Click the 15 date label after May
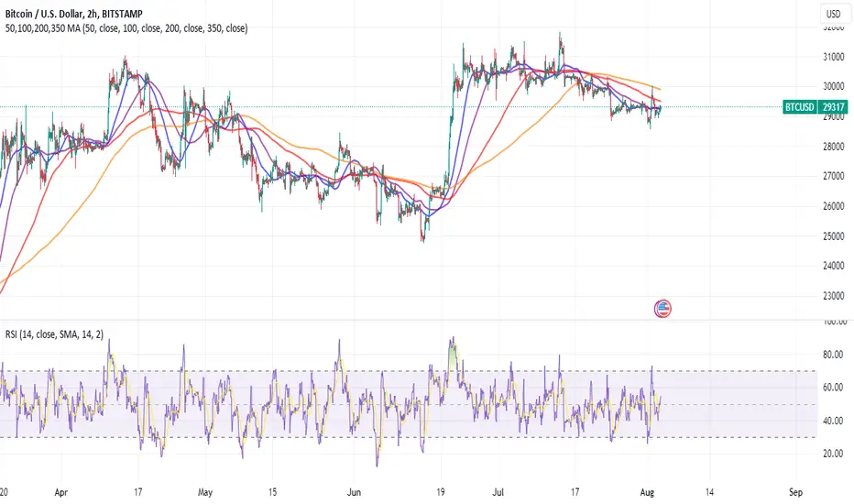Screen dimensions: 854x504 [x=272, y=492]
